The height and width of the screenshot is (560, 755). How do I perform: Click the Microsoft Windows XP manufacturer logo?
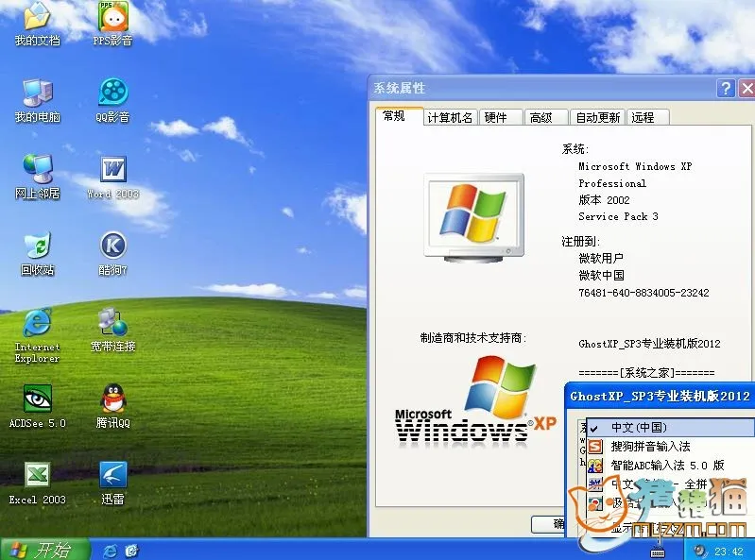(475, 400)
